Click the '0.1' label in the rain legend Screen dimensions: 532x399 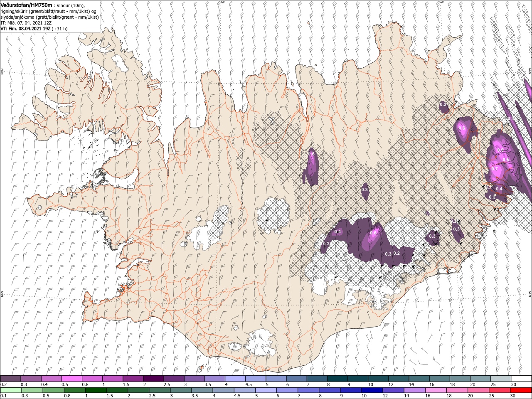point(4,396)
